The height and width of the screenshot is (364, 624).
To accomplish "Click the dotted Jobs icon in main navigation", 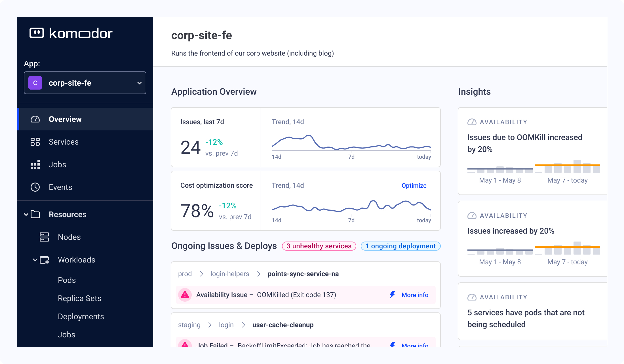I will 35,164.
